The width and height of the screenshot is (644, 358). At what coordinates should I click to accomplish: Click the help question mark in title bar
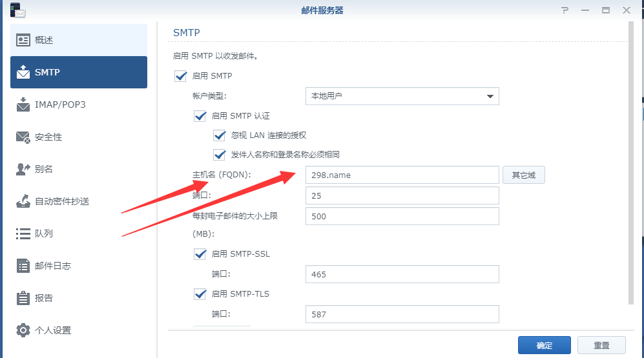565,10
